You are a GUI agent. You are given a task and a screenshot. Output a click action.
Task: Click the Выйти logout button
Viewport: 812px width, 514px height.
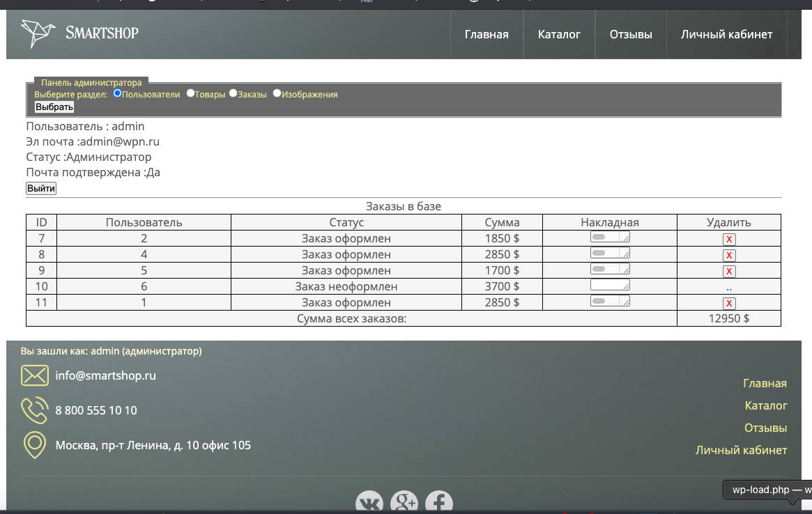(41, 188)
